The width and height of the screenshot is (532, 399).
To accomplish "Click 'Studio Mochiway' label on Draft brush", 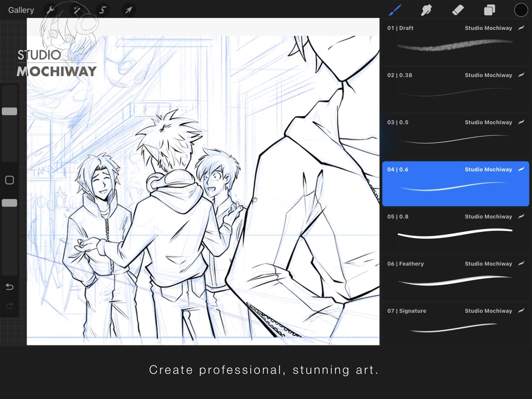I will [x=488, y=28].
